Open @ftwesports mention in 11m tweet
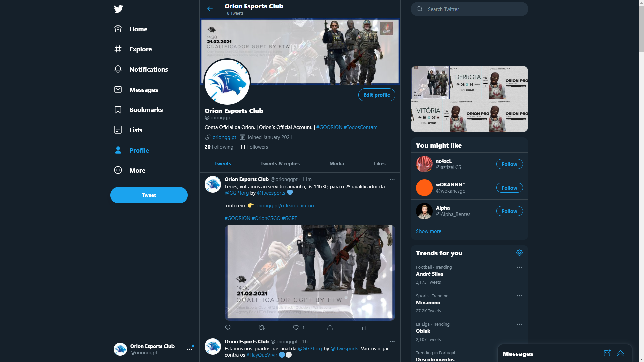Image resolution: width=644 pixels, height=362 pixels. [x=271, y=193]
